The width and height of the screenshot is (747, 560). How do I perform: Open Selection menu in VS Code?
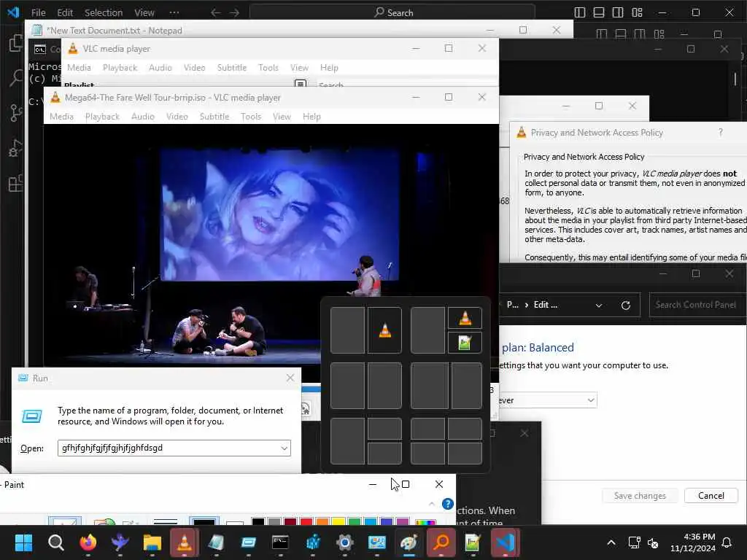pyautogui.click(x=104, y=12)
